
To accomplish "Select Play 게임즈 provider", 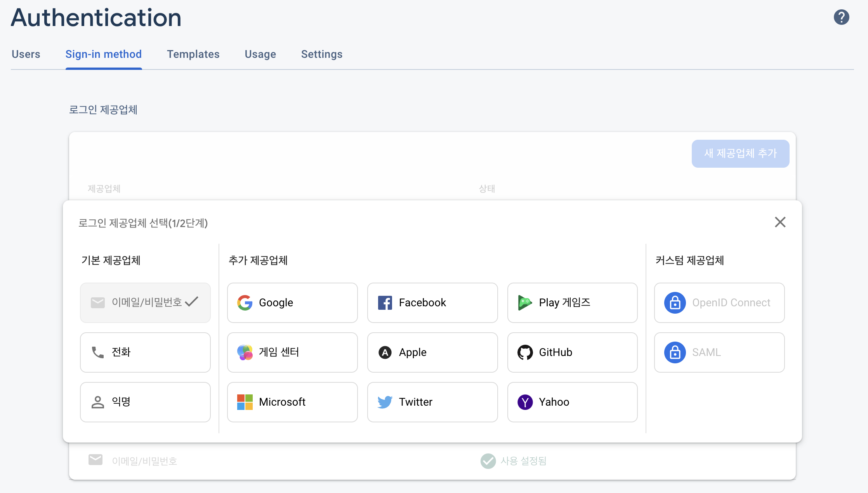I will (572, 302).
